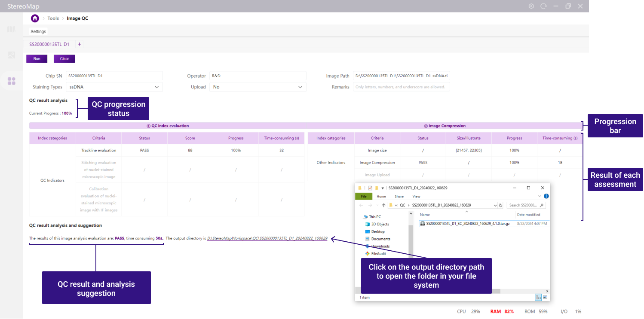The image size is (644, 319).
Task: Switch to large icons view in Explorer
Action: (x=545, y=297)
